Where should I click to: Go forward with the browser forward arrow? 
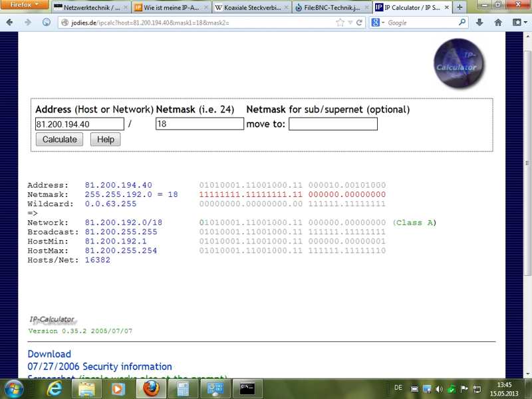(28, 23)
